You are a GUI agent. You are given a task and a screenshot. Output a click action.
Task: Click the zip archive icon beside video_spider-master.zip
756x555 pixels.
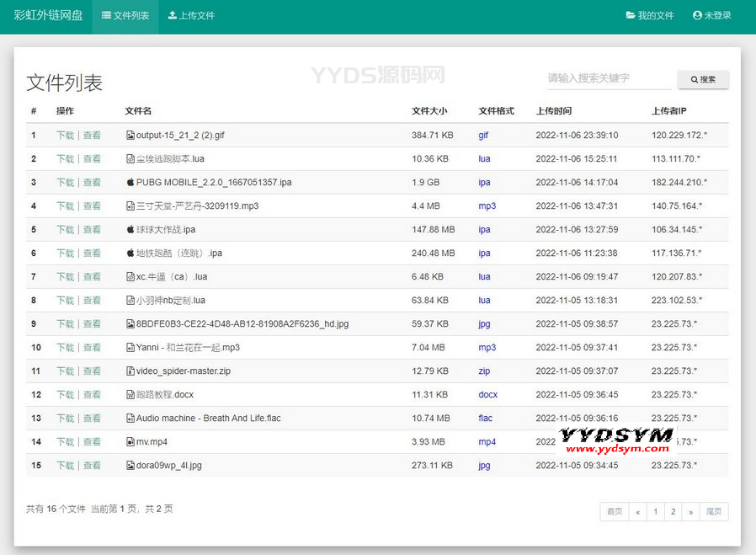click(x=130, y=371)
